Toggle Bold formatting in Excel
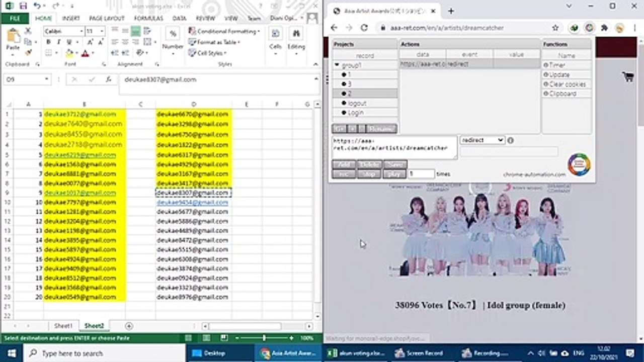Screen dimensions: 644x362 (x=48, y=42)
